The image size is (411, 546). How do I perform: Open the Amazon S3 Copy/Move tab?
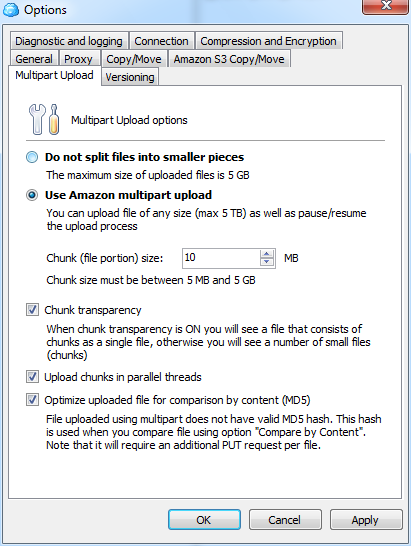point(229,58)
